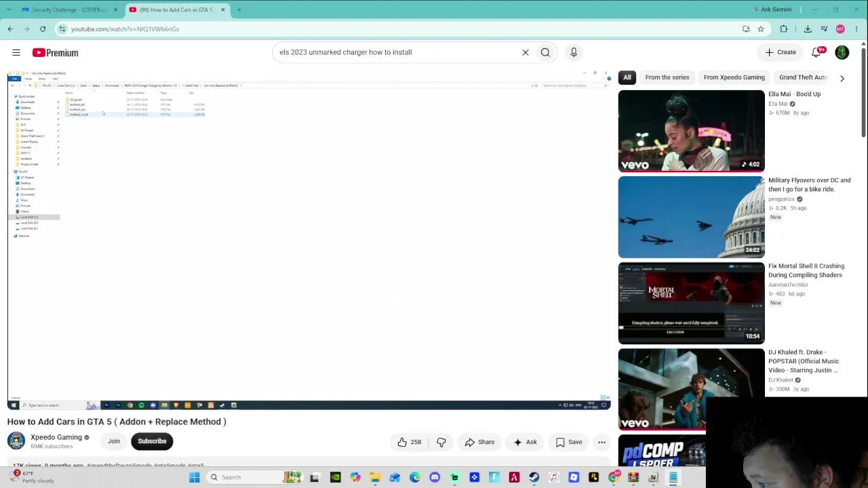Close the How to Add Cars tab
This screenshot has width=868, height=488.
coord(222,9)
